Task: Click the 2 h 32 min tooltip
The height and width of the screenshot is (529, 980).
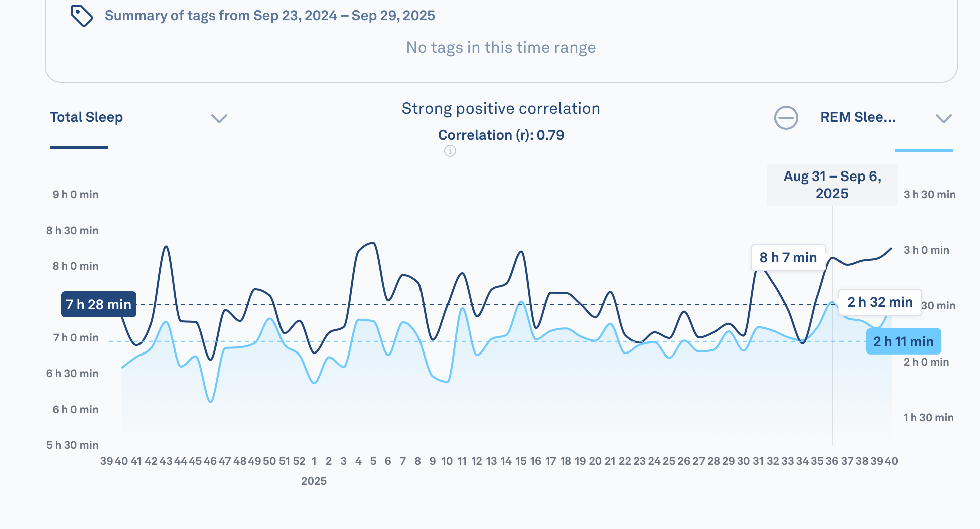Action: 880,302
